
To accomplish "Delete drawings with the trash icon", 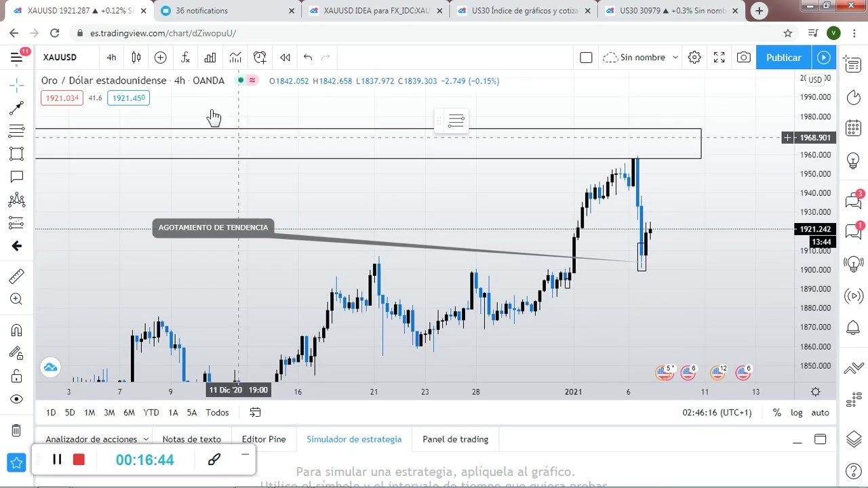I will click(17, 430).
